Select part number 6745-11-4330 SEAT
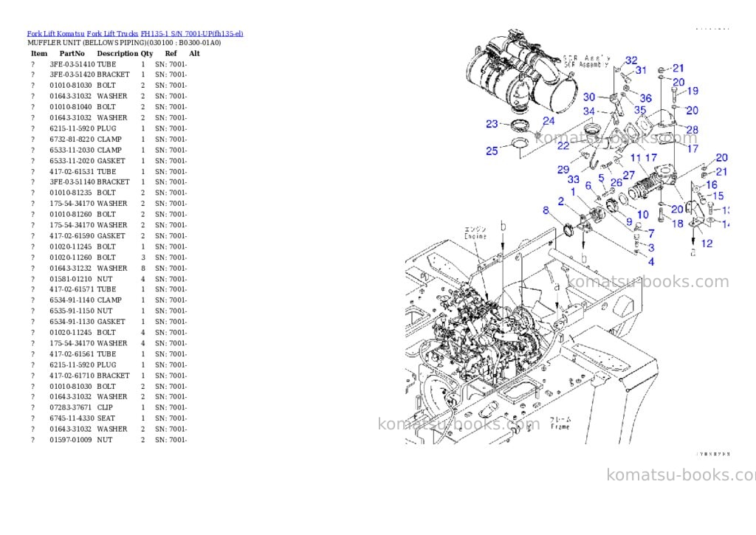Viewport: 756px width, 535px height. coord(83,418)
